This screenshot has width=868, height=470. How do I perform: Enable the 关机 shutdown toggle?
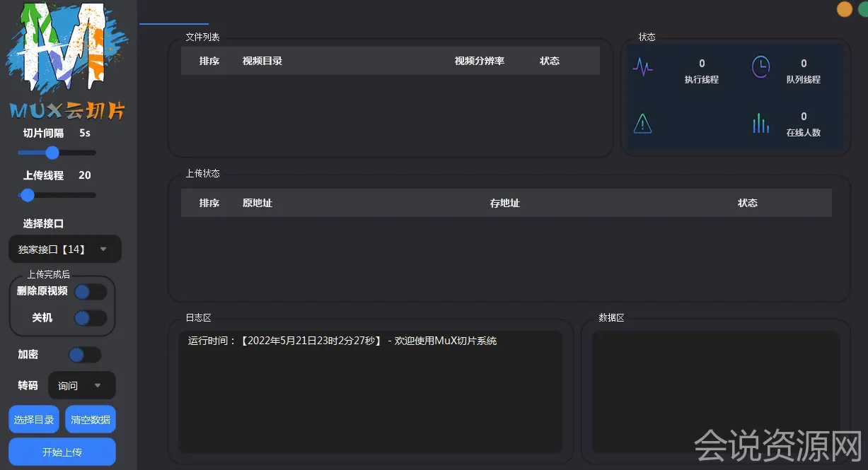pos(91,318)
